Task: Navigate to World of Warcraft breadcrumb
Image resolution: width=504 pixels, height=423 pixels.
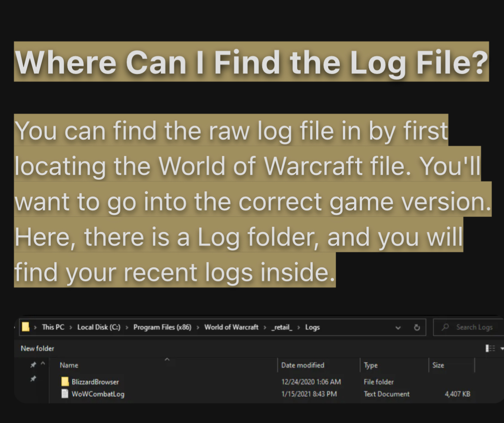Action: [231, 327]
